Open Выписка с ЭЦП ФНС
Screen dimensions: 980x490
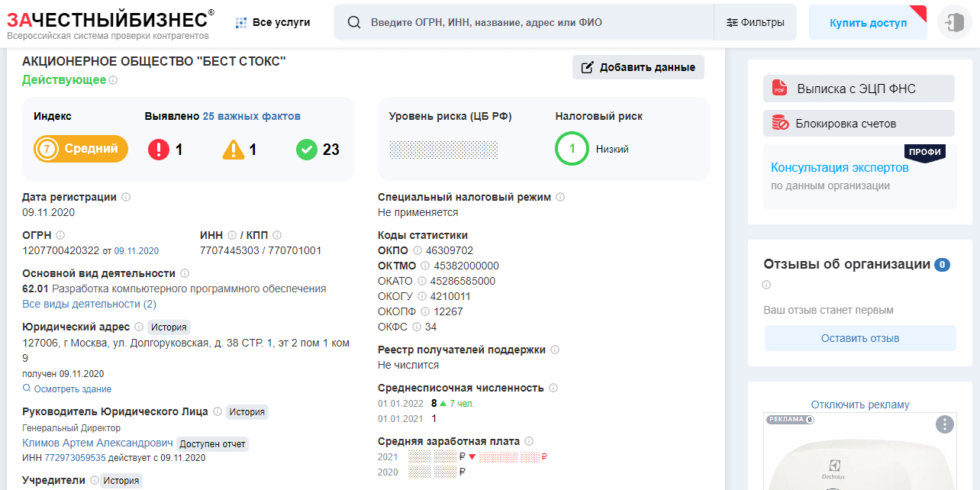pyautogui.click(x=858, y=89)
